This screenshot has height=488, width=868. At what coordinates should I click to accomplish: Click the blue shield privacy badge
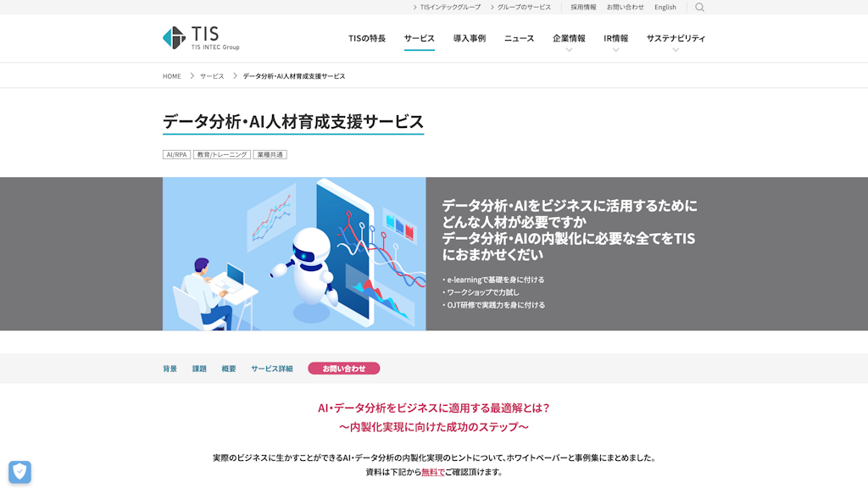click(20, 472)
